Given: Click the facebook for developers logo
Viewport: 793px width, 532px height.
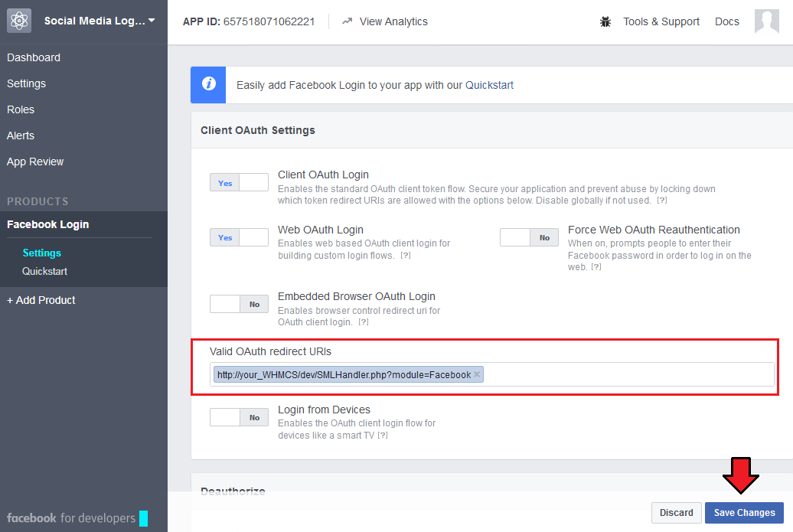Looking at the screenshot, I should [77, 518].
